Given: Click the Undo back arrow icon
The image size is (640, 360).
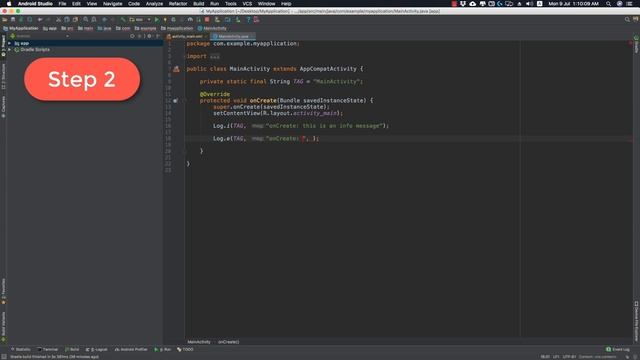Looking at the screenshot, I should pyautogui.click(x=40, y=20).
